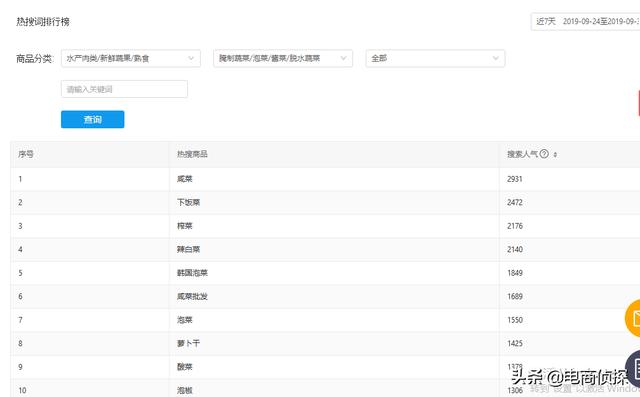
Task: Click the search popularity value 2140
Action: pos(515,249)
